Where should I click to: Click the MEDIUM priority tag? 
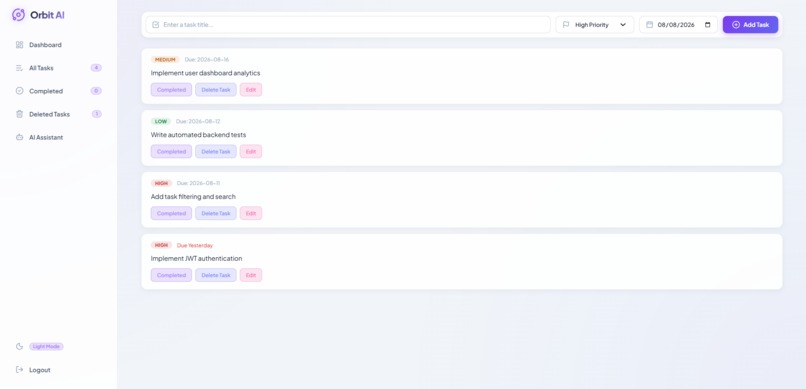pos(165,60)
